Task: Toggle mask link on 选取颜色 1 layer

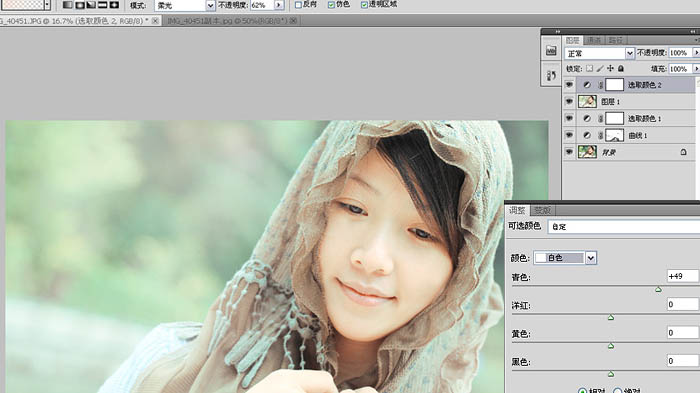Action: (x=600, y=118)
